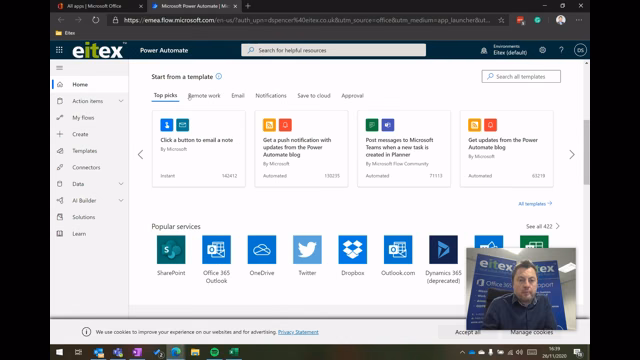Open the app launcher waffle icon
Image resolution: width=640 pixels, height=360 pixels.
[x=59, y=50]
